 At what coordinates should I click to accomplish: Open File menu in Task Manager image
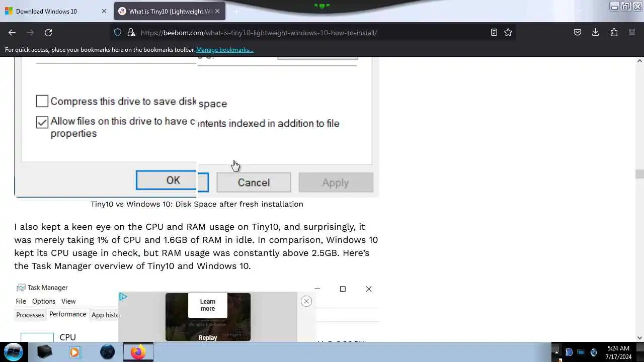21,301
